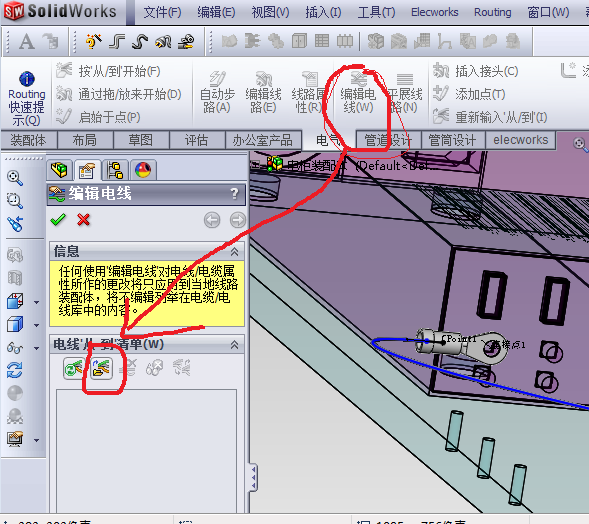Viewport: 589px width, 524px height.
Task: Click 重新输入'从/到'(I) command
Action: point(490,117)
